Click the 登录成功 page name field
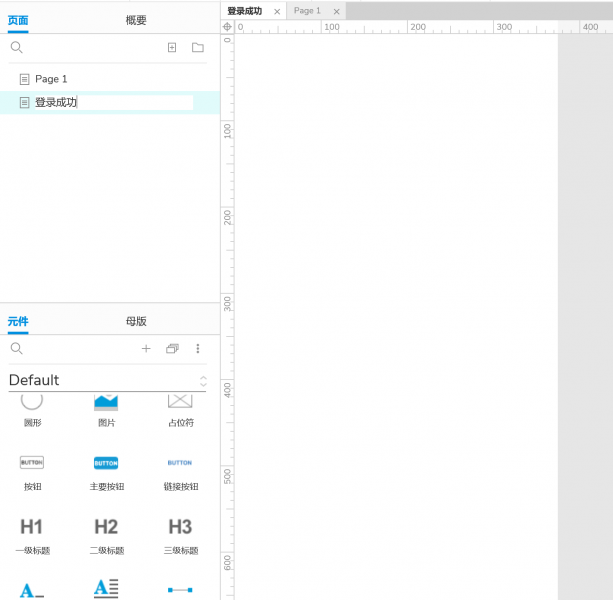The image size is (613, 600). pos(114,102)
